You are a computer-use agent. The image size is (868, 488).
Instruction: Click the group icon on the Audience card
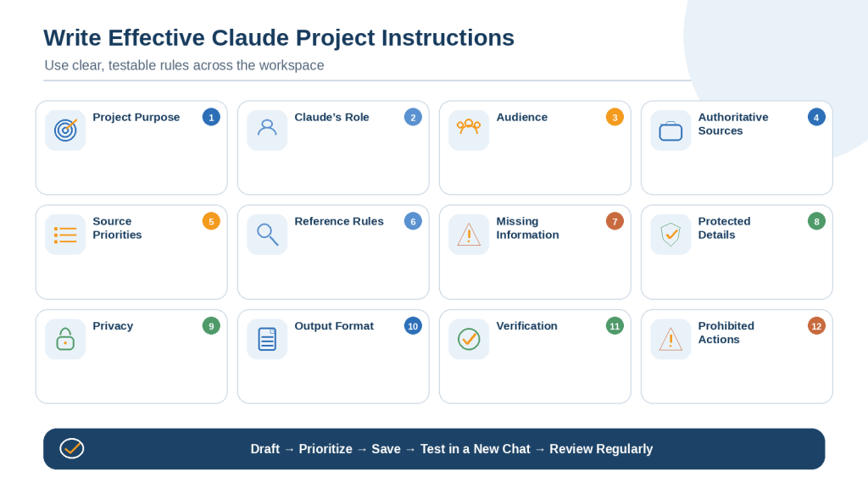(468, 127)
